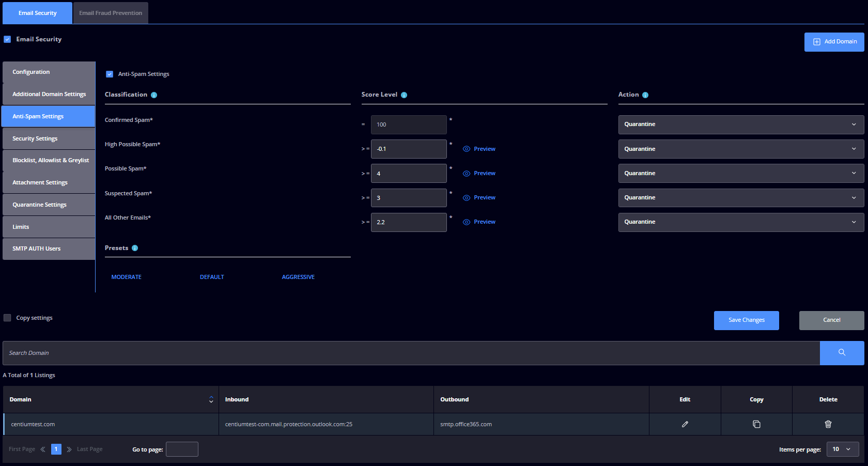Click the Suspected Spam score field

tap(409, 198)
